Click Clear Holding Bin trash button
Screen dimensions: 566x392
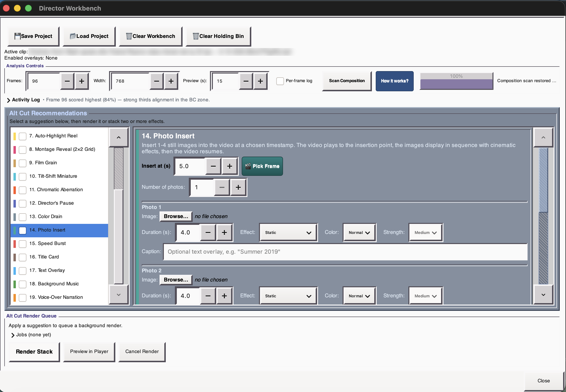[x=218, y=36]
